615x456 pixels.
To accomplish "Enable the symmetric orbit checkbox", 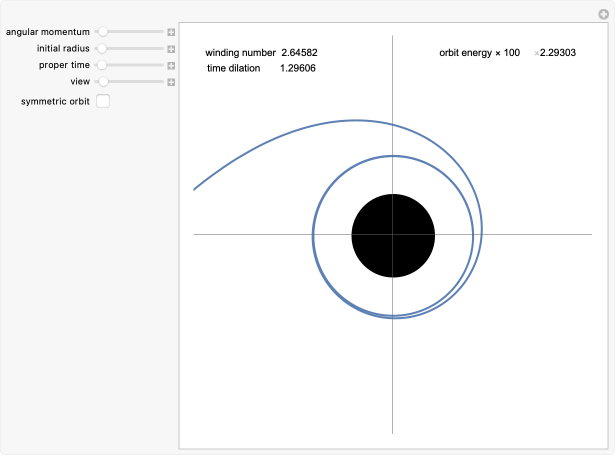I will 103,101.
